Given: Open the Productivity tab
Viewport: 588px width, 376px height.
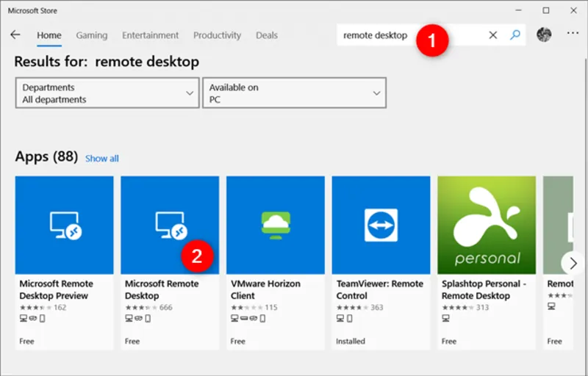Looking at the screenshot, I should 217,35.
